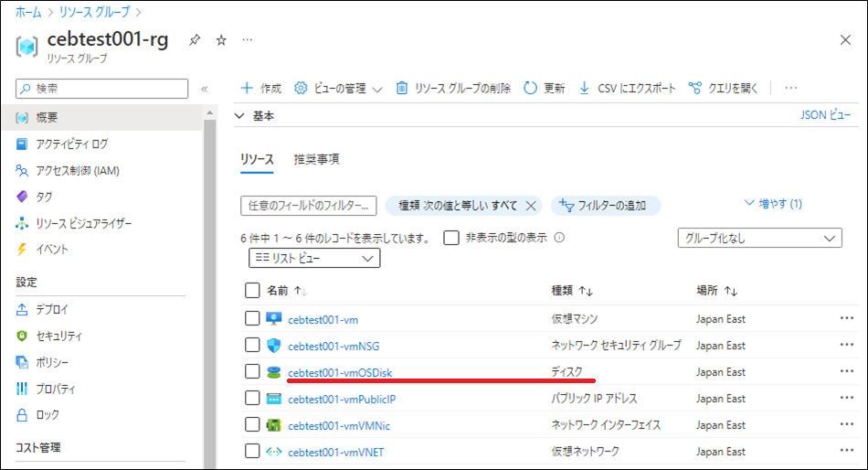This screenshot has height=470, width=868.
Task: Check the cebtest001-vm row checkbox
Action: point(252,318)
